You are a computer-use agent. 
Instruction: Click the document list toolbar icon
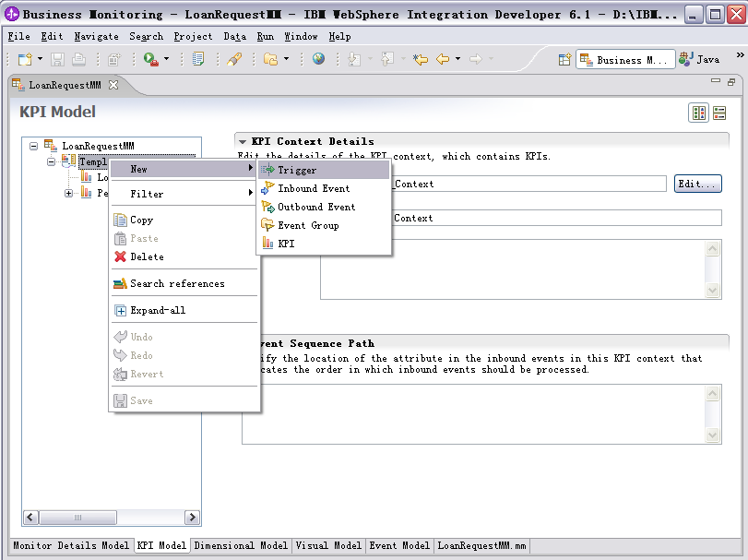pos(197,59)
